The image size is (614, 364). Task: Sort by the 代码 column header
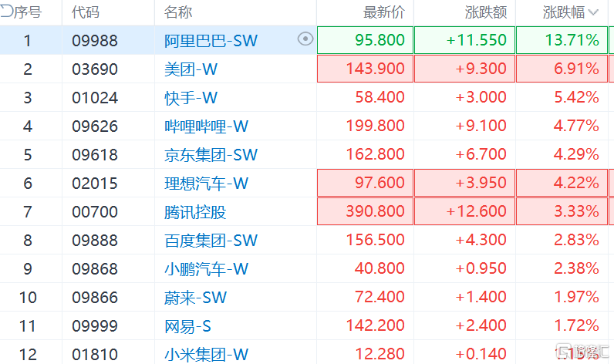tap(85, 12)
